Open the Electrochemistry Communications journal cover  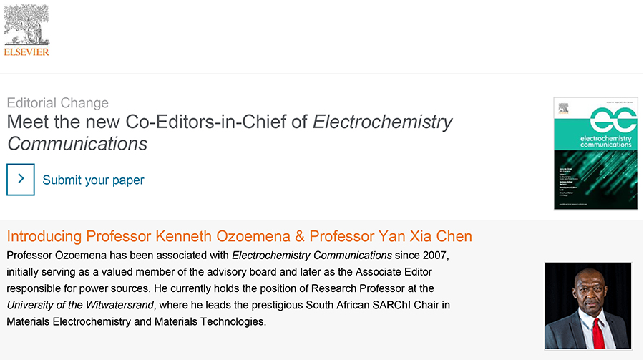(595, 153)
